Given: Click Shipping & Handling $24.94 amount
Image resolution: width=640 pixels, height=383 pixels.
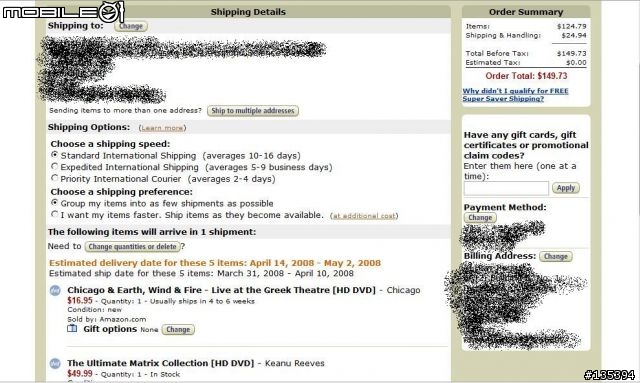Looking at the screenshot, I should tap(573, 36).
